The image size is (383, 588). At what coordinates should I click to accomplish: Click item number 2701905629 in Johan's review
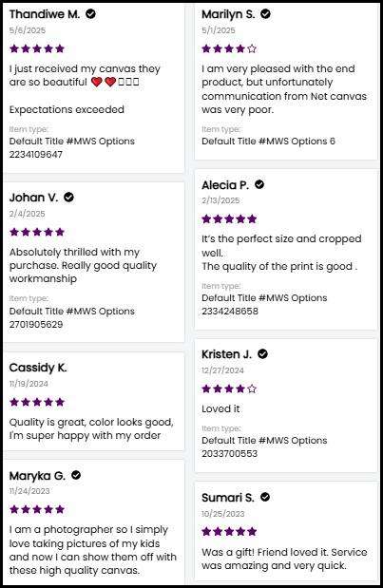[36, 324]
